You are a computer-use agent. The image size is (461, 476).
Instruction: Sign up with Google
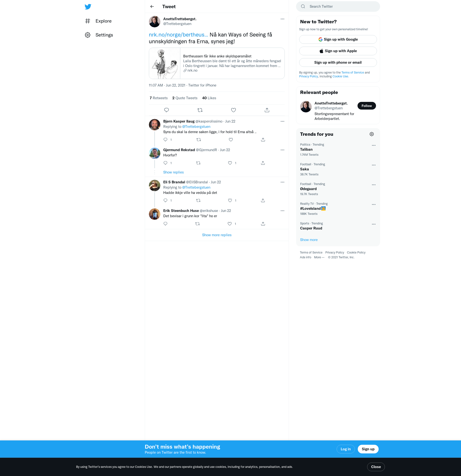click(x=338, y=39)
